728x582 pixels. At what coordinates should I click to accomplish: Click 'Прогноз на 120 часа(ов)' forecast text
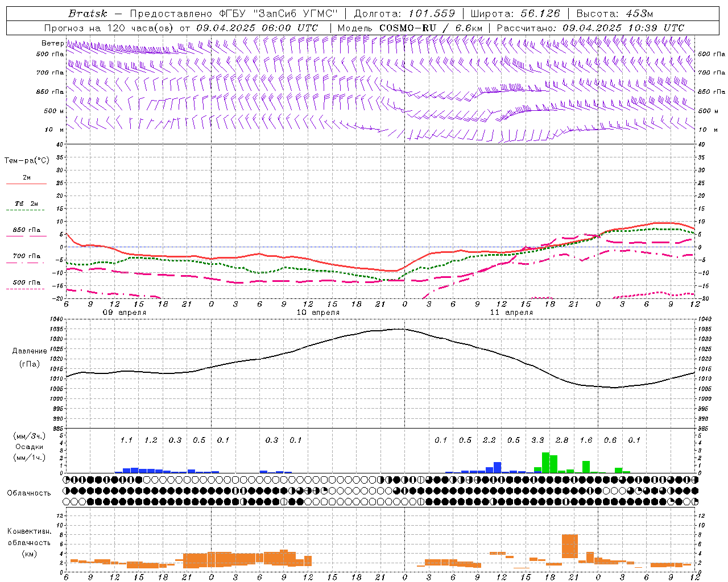[x=109, y=28]
